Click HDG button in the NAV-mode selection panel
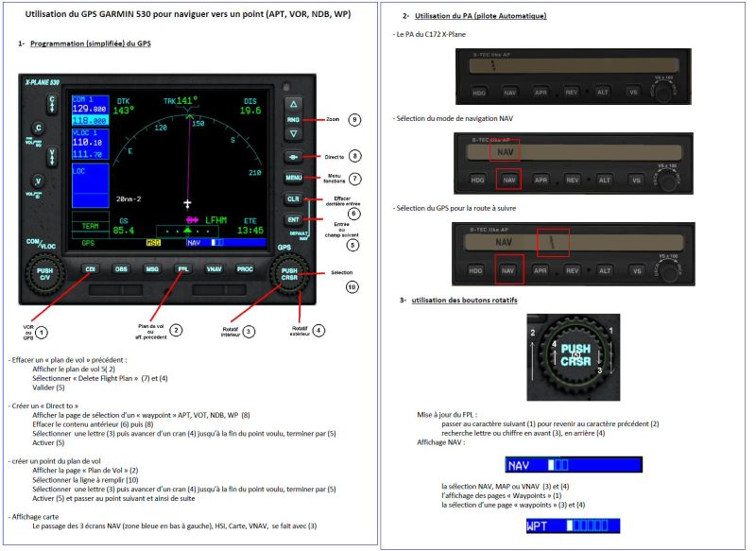 pyautogui.click(x=477, y=180)
